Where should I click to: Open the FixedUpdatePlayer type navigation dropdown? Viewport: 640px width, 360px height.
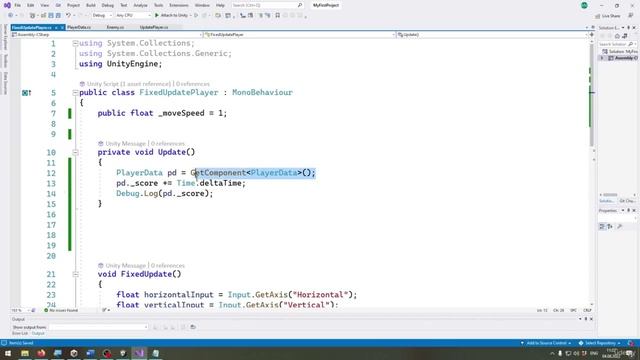[300, 35]
